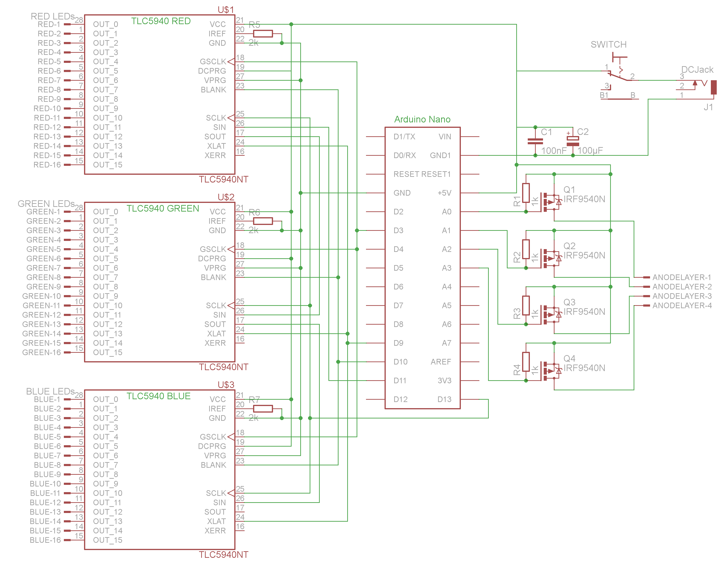Screen dimensions: 728x566
Task: Click the AREF pin on Arduino Nano
Action: click(x=470, y=362)
